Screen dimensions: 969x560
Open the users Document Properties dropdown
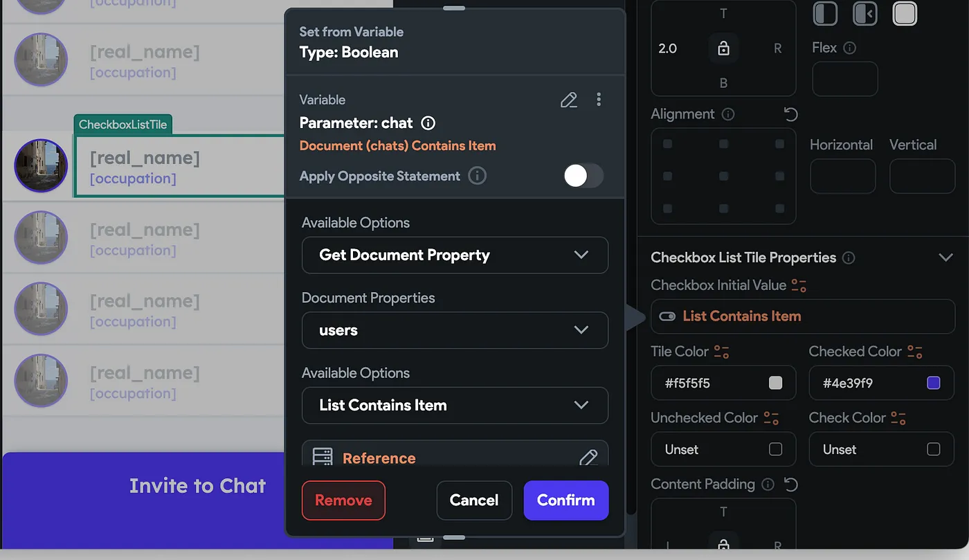point(455,330)
